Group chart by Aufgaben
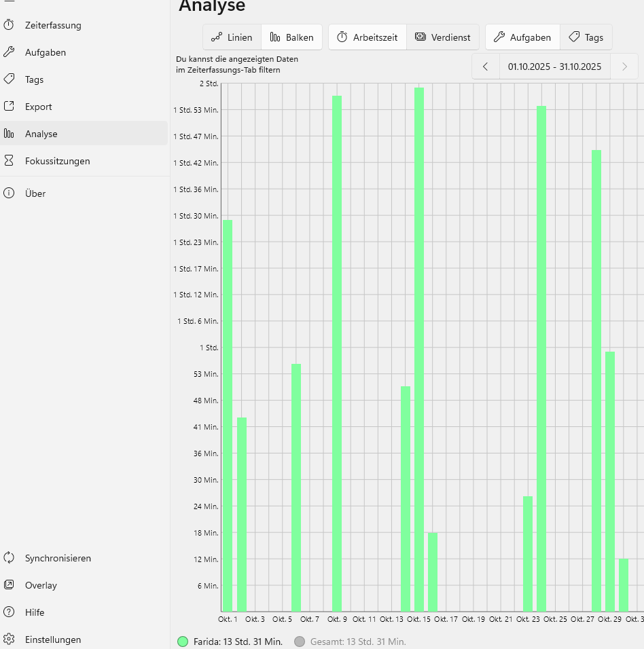The height and width of the screenshot is (649, 644). (522, 37)
